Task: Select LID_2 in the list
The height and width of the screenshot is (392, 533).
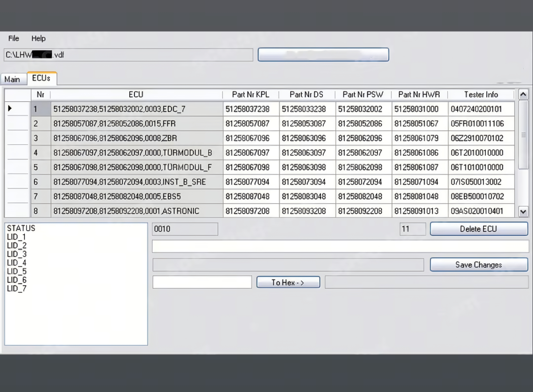Action: click(x=17, y=245)
